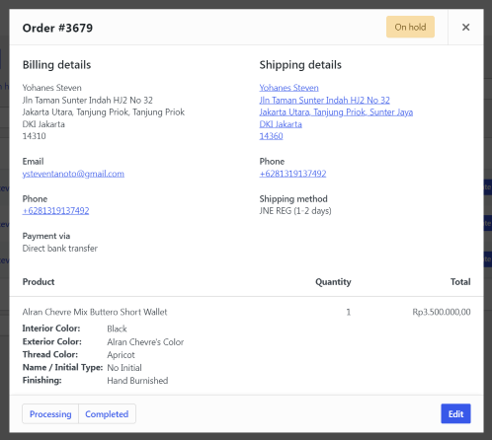Screen dimensions: 492x440
Task: Click the product total Rp3.500.000,00
Action: 441,312
